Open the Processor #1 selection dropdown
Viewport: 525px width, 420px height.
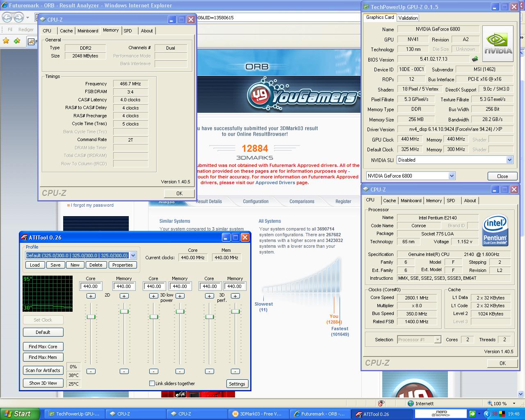point(438,340)
